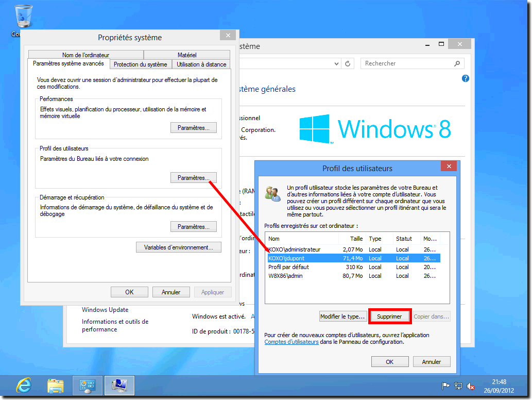Click the 71,4 Mo size cell

click(x=353, y=258)
